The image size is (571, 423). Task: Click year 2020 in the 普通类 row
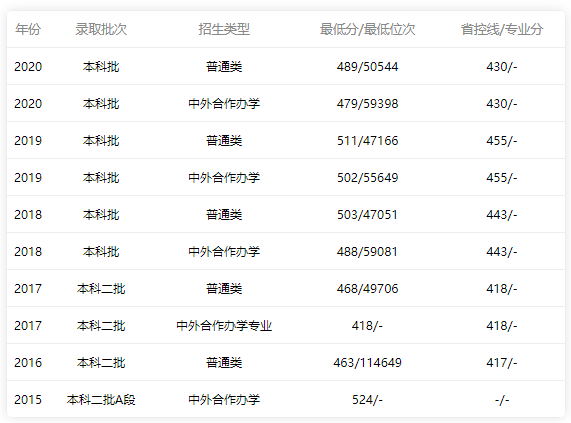[28, 67]
